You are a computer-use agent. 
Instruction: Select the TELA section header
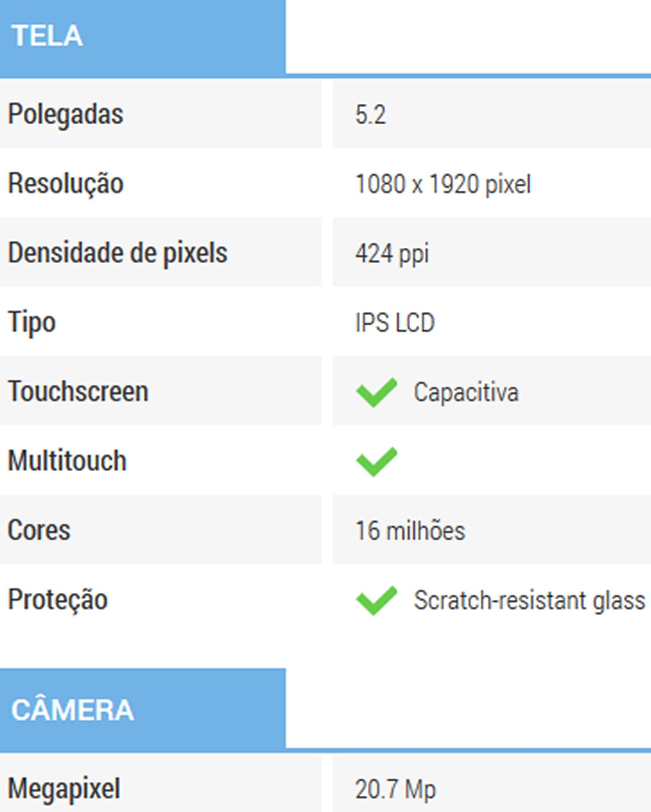click(47, 36)
